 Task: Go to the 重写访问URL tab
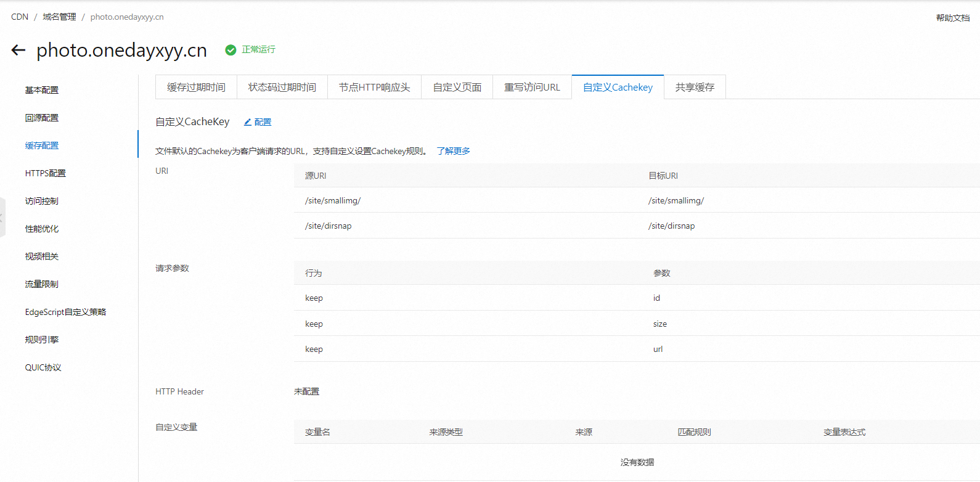click(532, 87)
